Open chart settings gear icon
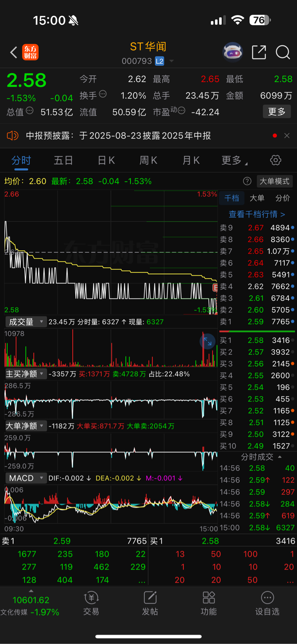Image resolution: width=297 pixels, height=644 pixels. [276, 160]
